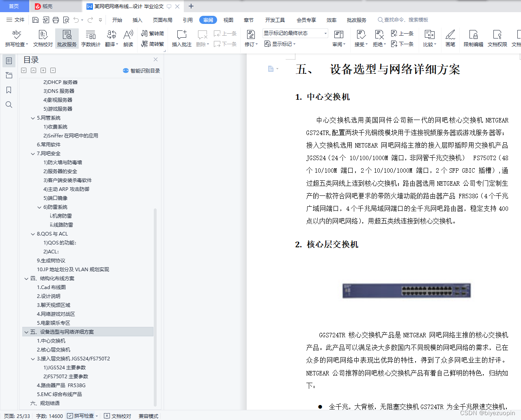Open the 首页 home tab
The height and width of the screenshot is (420, 521).
pos(14,6)
